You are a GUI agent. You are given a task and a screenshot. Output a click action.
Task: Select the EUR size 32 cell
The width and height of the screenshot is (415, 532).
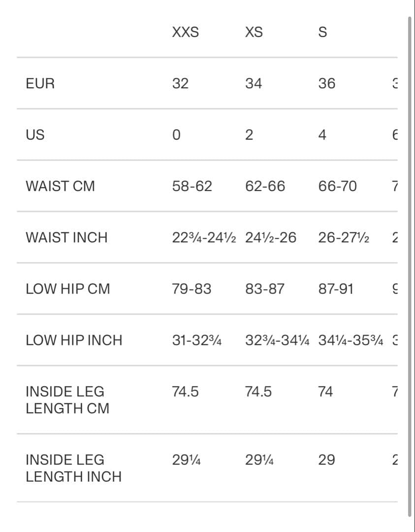[x=180, y=84]
